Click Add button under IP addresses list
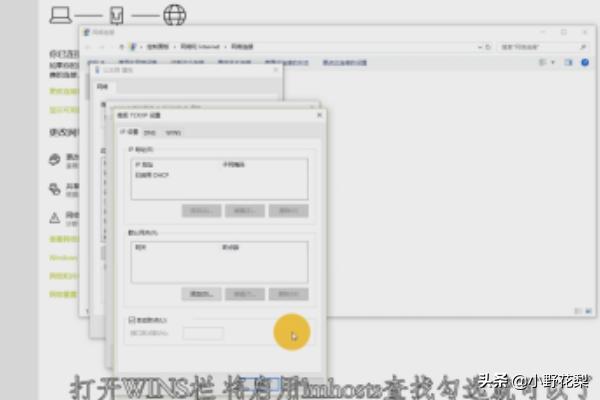 pos(201,211)
